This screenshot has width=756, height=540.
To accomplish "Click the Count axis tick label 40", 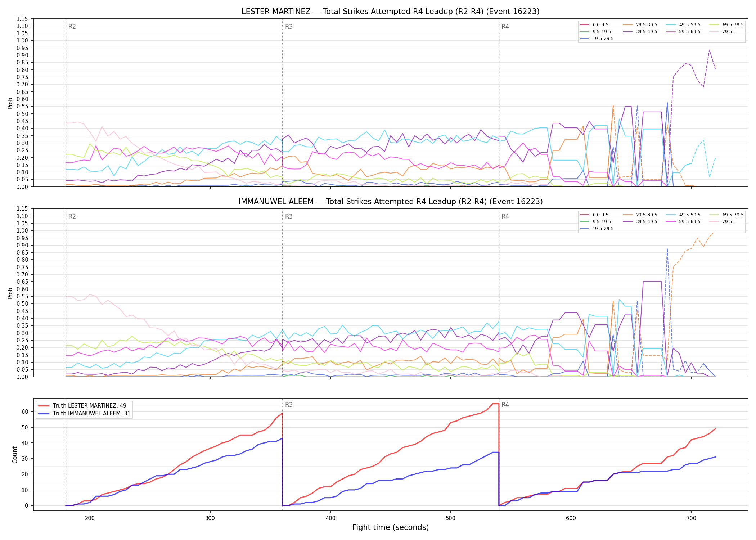I will (x=24, y=443).
